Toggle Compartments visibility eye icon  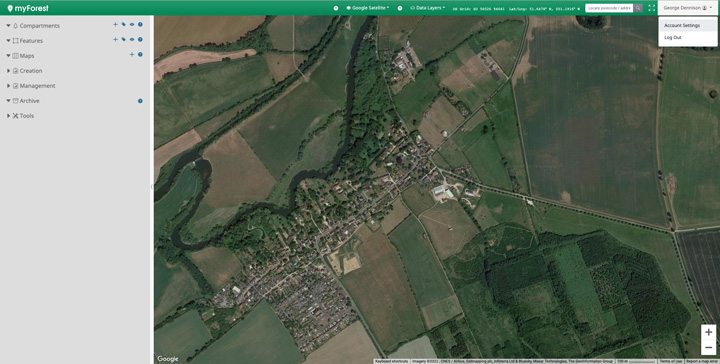click(x=132, y=25)
